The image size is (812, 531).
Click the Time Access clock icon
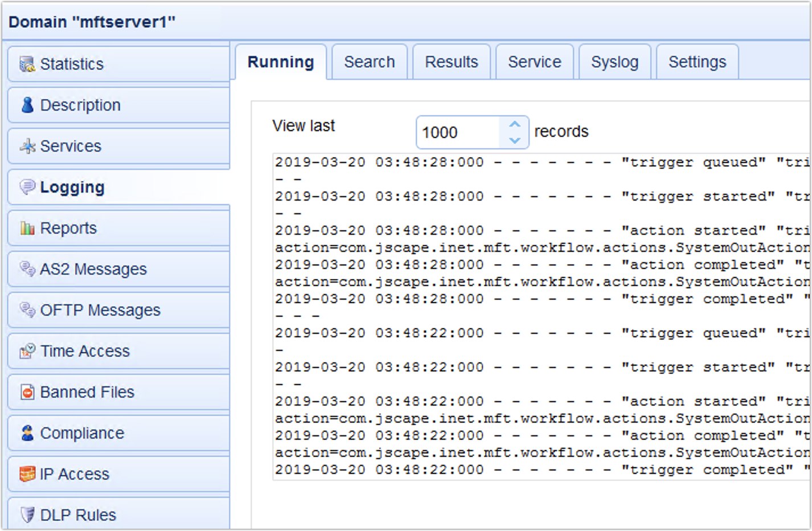point(27,351)
